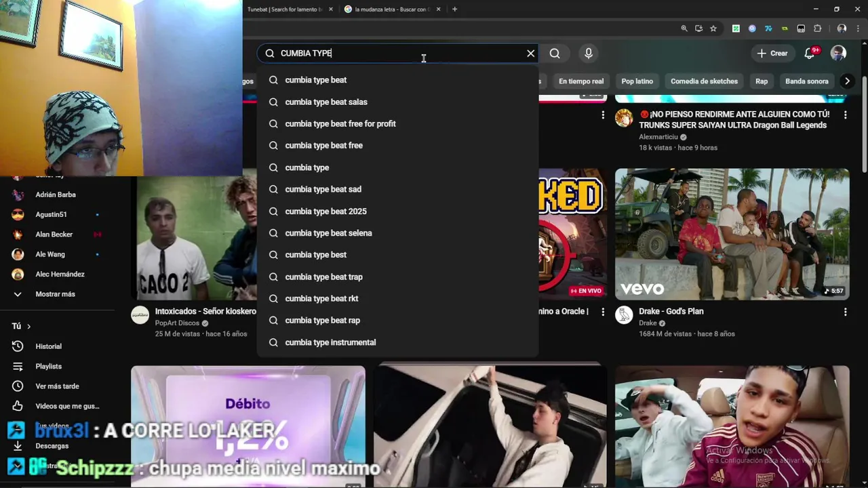The width and height of the screenshot is (868, 488).
Task: Bookmark this page with the star icon
Action: tap(713, 28)
